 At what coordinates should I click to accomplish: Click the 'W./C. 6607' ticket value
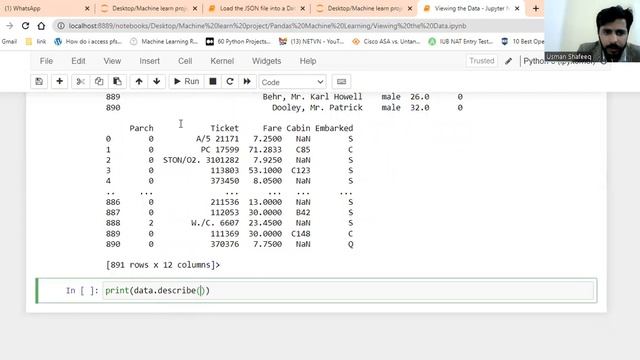[x=215, y=223]
